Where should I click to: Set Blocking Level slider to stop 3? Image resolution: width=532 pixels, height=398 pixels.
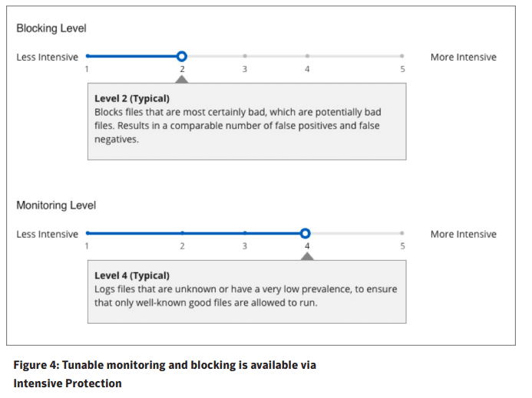(245, 56)
